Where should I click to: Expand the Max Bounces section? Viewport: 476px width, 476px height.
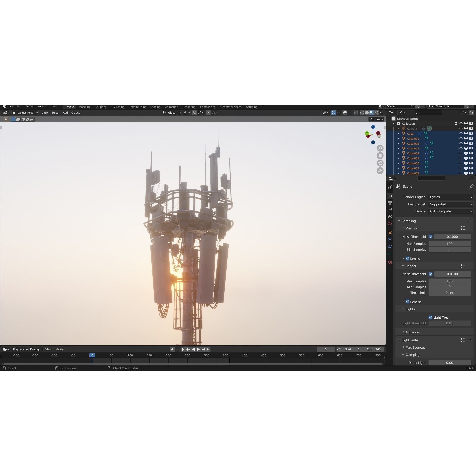point(416,347)
